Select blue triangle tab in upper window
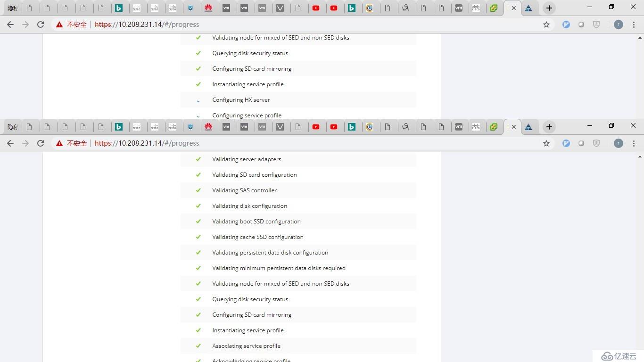 tap(528, 8)
